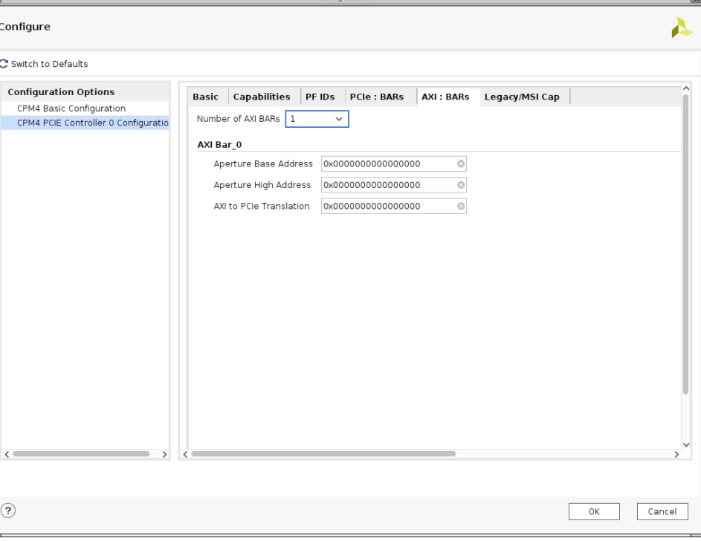
Task: Click Switch to Defaults link
Action: [49, 64]
